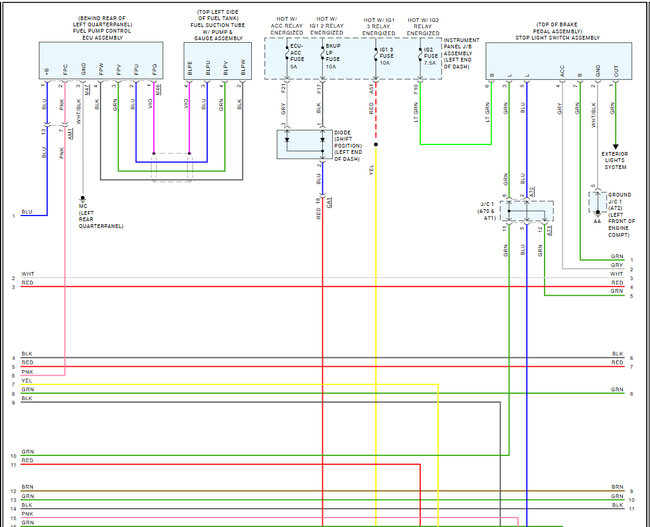Click the FPC terminal label
The height and width of the screenshot is (527, 650).
click(65, 70)
